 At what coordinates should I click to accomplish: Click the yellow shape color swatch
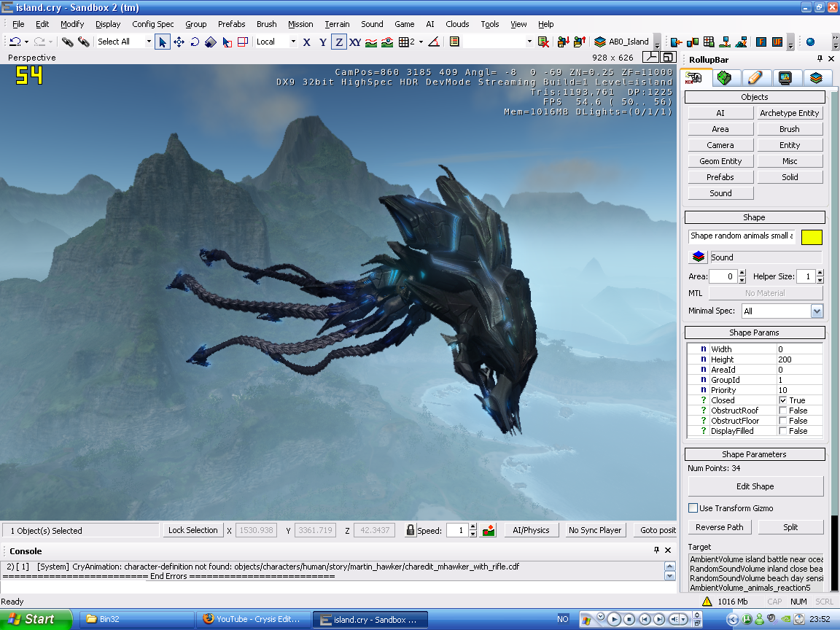[811, 237]
